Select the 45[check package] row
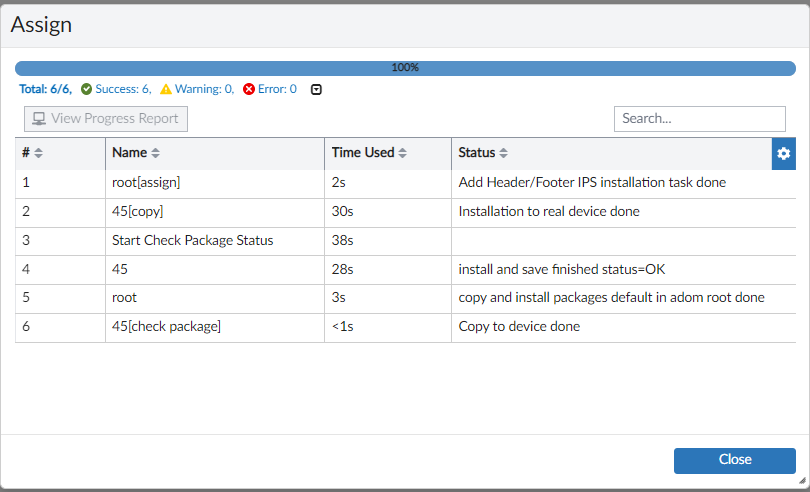The width and height of the screenshot is (810, 492). (x=167, y=326)
